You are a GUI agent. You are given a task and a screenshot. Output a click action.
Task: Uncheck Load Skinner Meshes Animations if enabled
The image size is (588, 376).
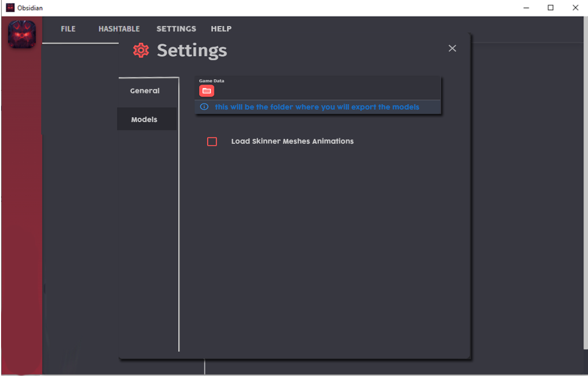coord(212,141)
